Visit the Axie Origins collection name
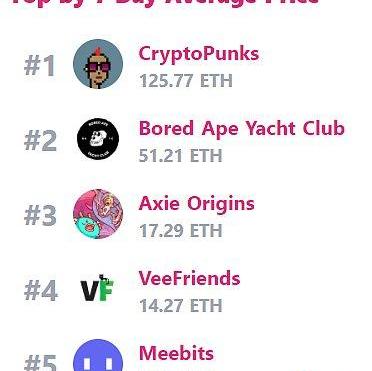The width and height of the screenshot is (372, 371). [x=197, y=203]
